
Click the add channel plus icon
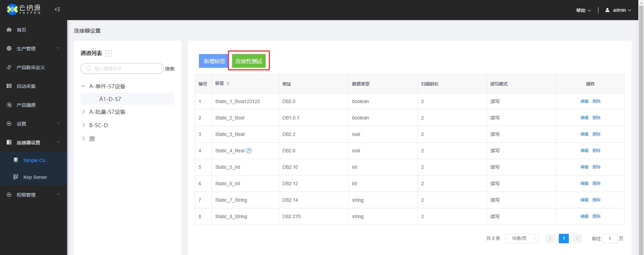109,53
